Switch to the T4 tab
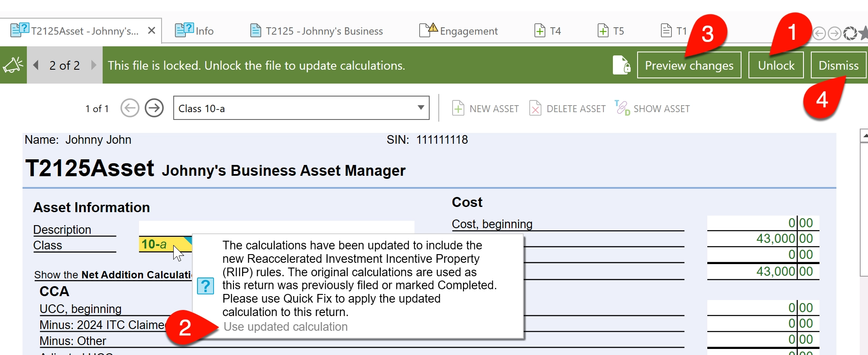 coord(547,31)
